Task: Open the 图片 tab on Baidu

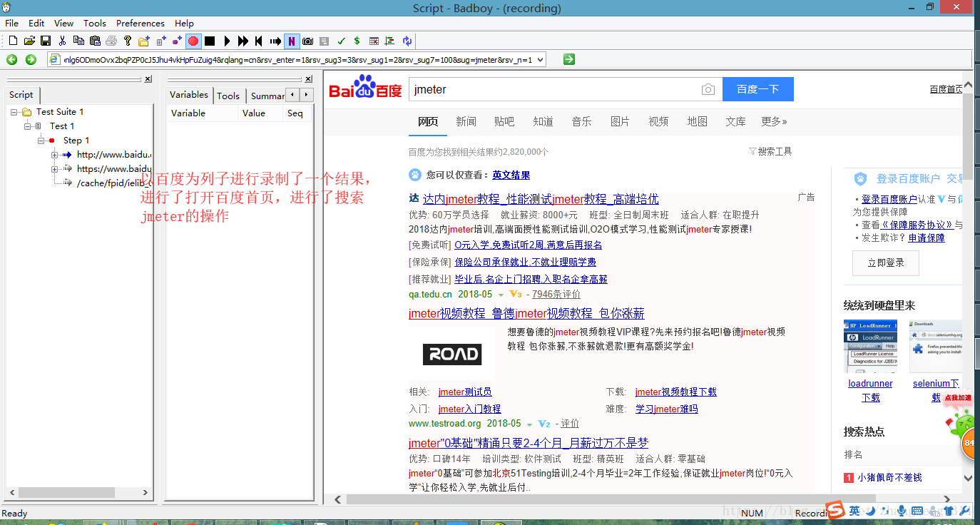Action: pyautogui.click(x=620, y=122)
